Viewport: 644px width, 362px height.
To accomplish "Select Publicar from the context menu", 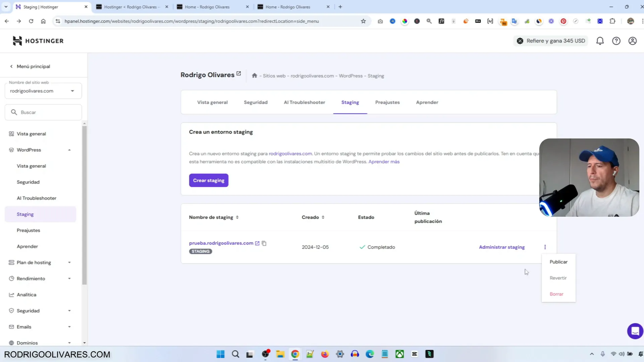I will (x=558, y=261).
